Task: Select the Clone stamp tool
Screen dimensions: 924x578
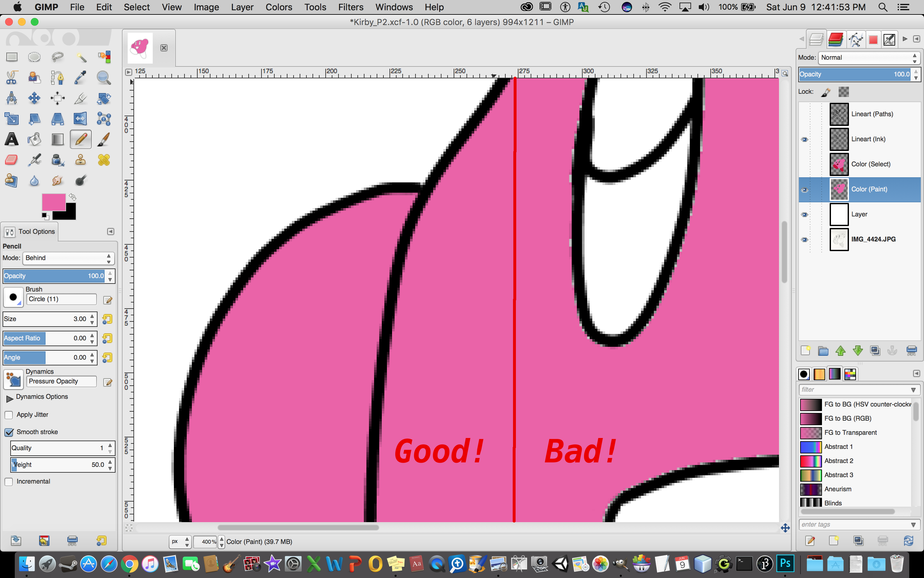Action: point(81,160)
